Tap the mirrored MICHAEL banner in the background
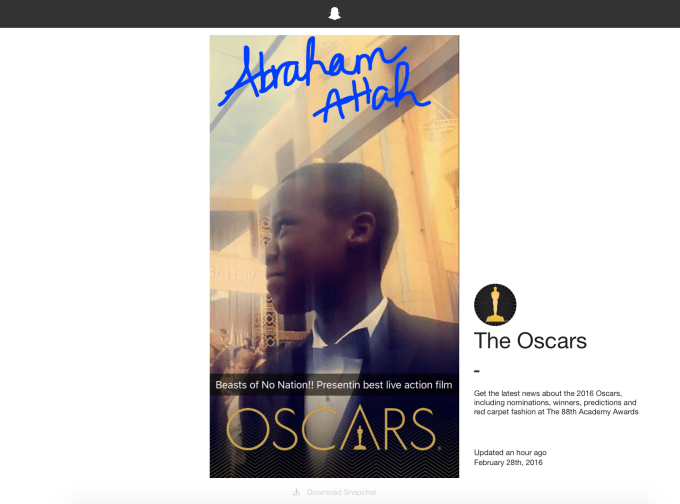This screenshot has width=680, height=504. coord(238,274)
